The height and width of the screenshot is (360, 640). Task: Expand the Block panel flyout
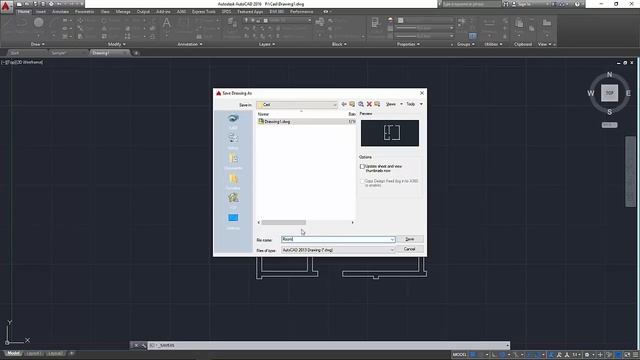[339, 44]
